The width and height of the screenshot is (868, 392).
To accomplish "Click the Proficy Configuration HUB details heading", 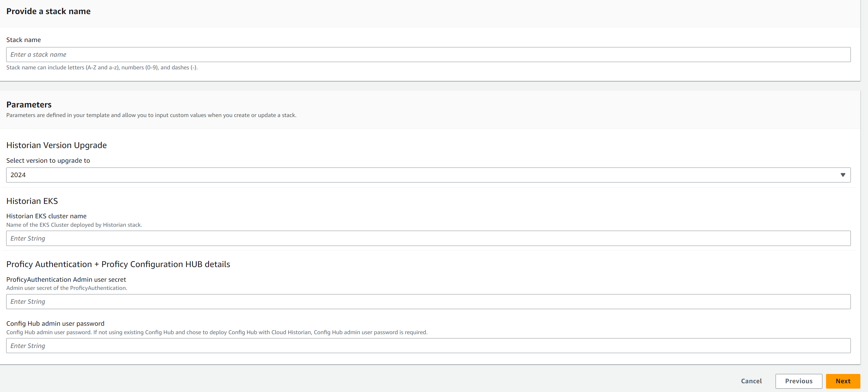I will 118,265.
